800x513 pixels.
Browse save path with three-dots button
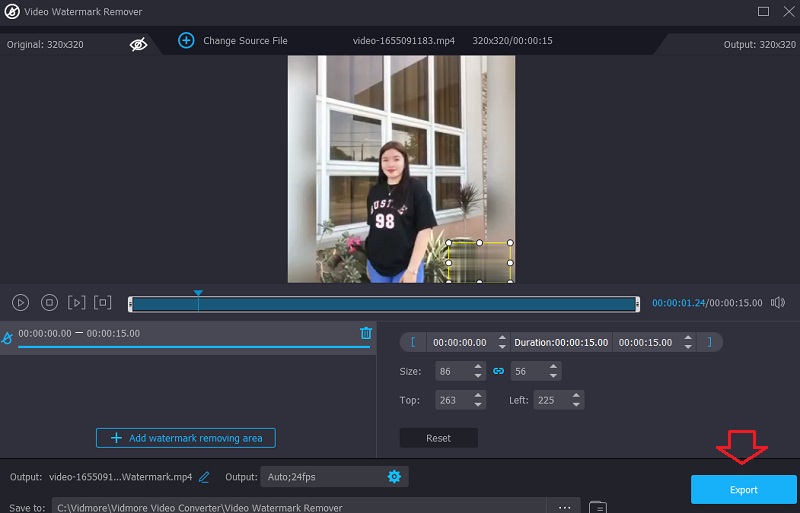point(564,507)
